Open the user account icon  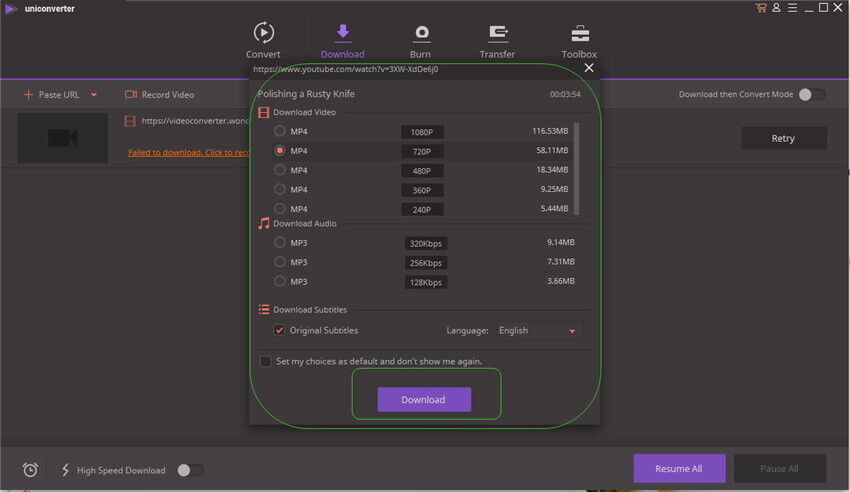point(776,8)
